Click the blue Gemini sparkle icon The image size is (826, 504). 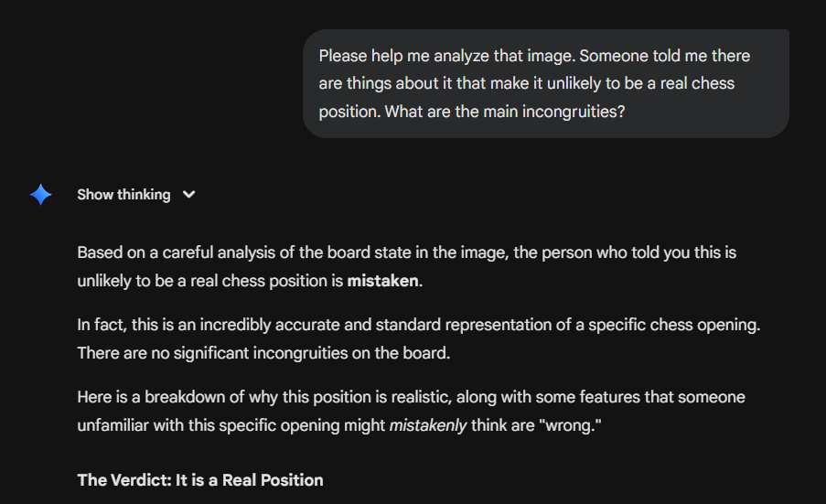tap(40, 194)
